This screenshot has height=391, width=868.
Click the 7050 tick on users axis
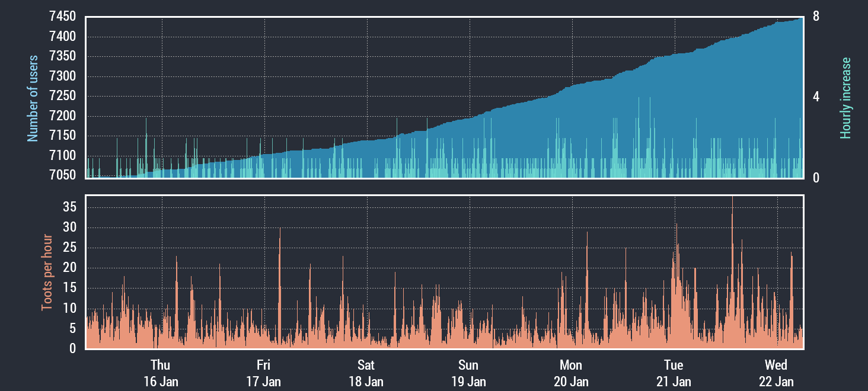[x=62, y=175]
